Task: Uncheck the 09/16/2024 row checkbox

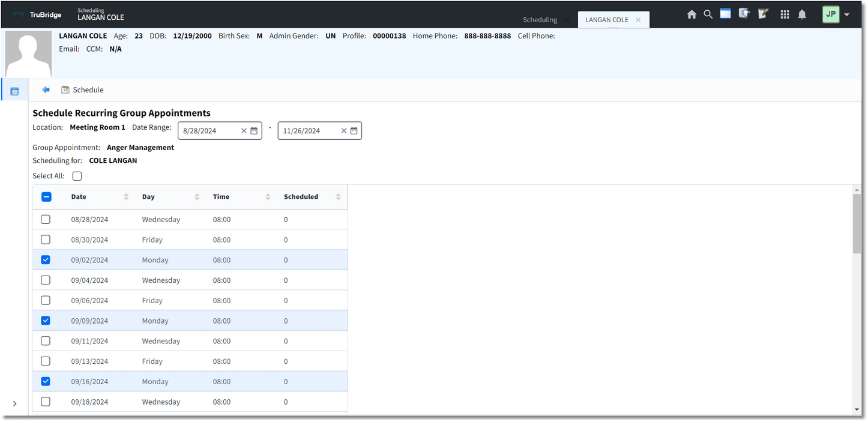Action: click(x=46, y=381)
